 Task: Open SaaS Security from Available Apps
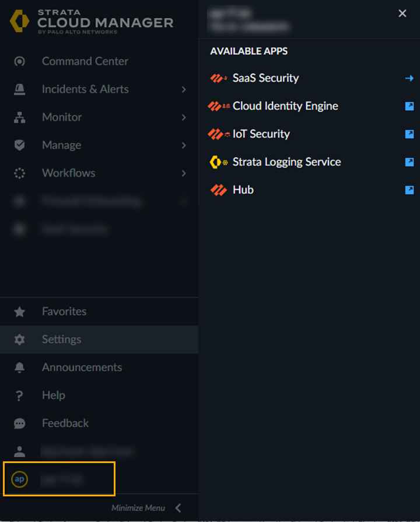tap(265, 78)
